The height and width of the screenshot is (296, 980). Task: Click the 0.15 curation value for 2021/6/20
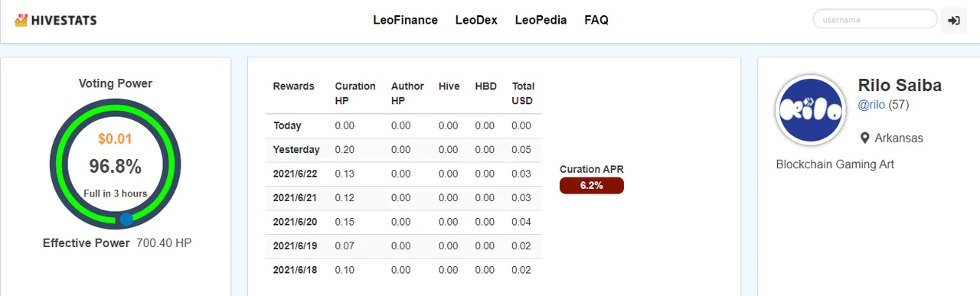click(x=345, y=222)
